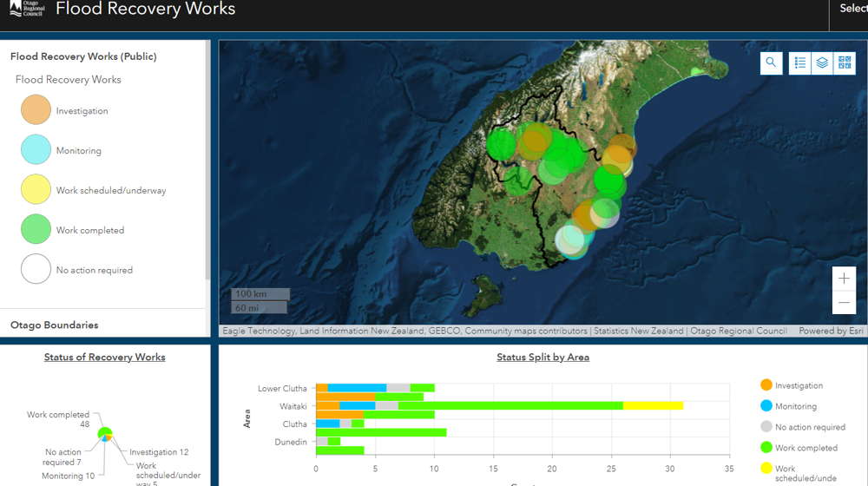This screenshot has width=868, height=486.
Task: Click the Status Split by Area heading
Action: point(542,357)
